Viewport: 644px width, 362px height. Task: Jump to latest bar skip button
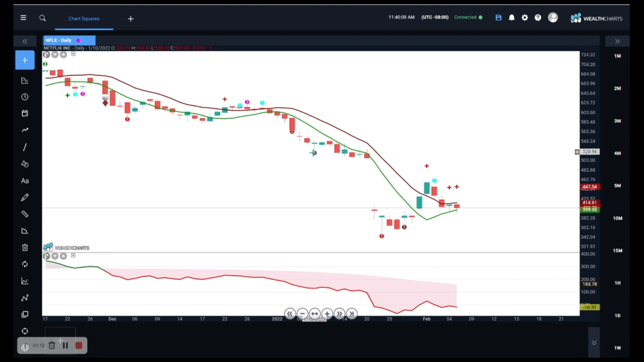pos(352,314)
